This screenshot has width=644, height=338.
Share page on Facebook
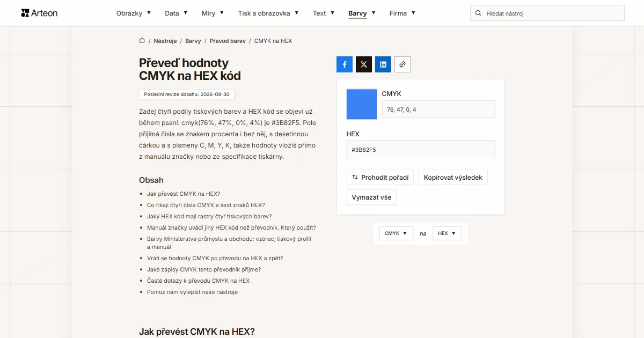point(345,64)
